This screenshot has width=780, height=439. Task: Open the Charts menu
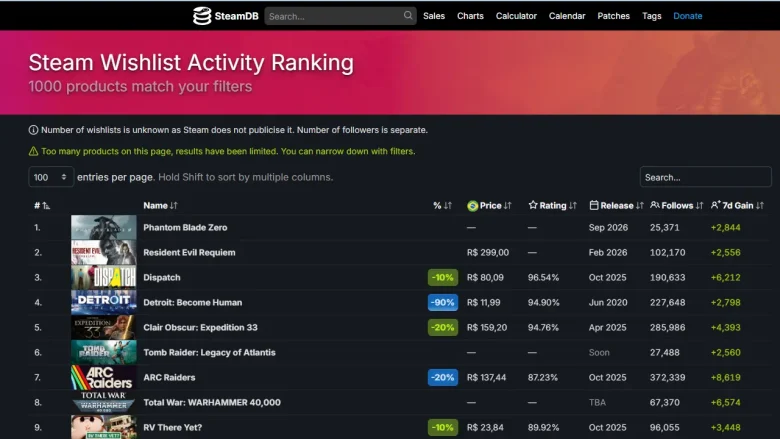click(x=470, y=16)
